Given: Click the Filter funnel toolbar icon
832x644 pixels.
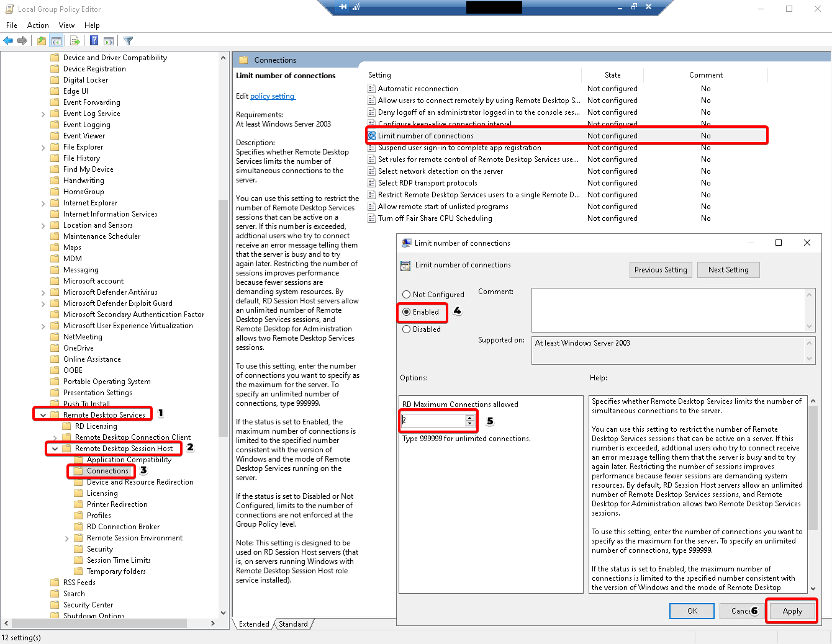Looking at the screenshot, I should point(128,41).
